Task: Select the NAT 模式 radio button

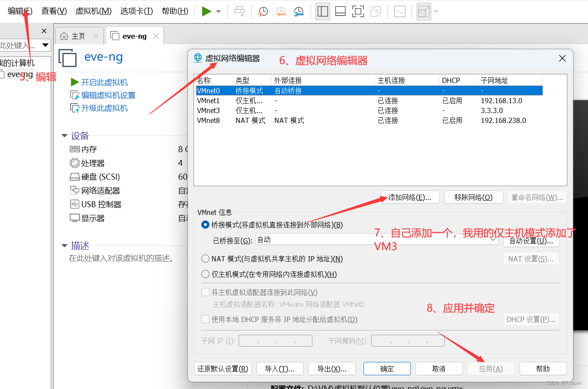Action: 206,259
